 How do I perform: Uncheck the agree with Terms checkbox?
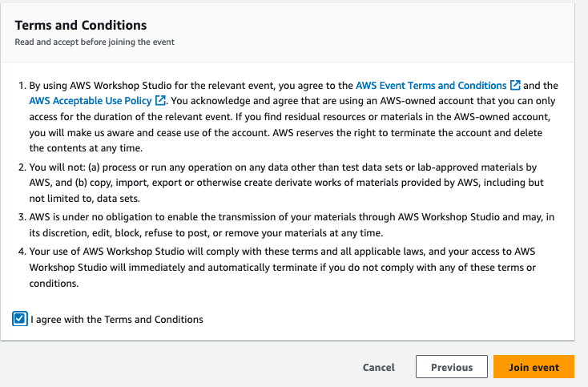[x=20, y=319]
